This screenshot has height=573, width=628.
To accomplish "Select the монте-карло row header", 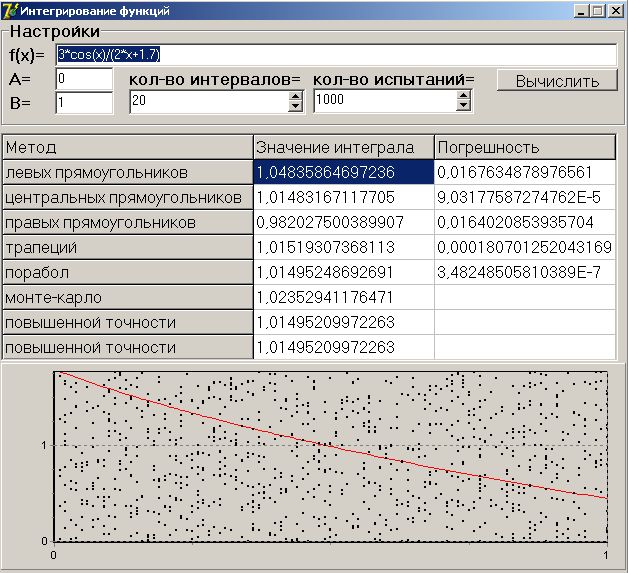I will 128,298.
